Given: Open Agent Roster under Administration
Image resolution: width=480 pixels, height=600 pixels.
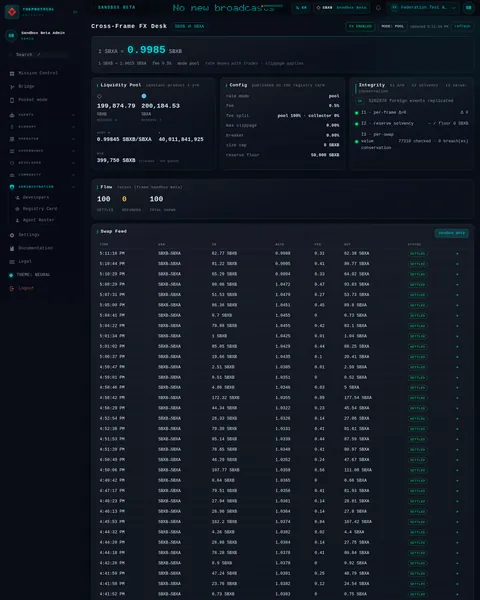Looking at the screenshot, I should coord(38,220).
